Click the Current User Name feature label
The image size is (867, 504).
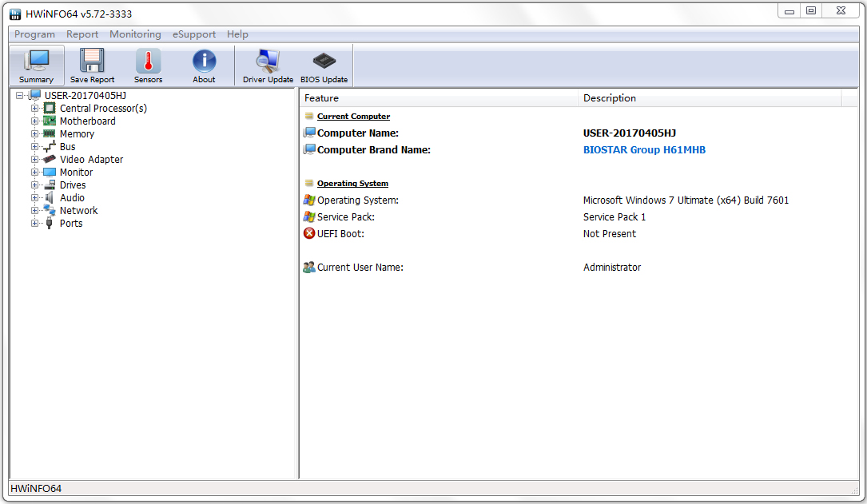[x=360, y=268]
